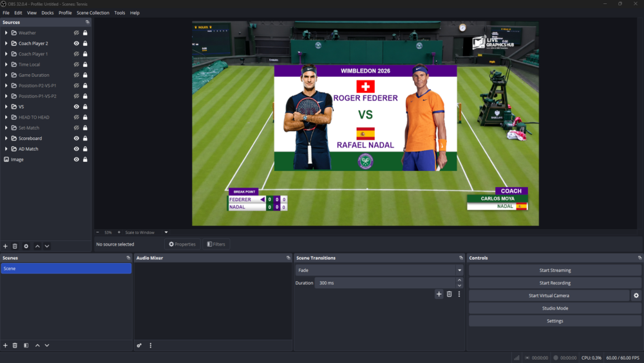Open transition properties three-dot menu
The width and height of the screenshot is (644, 363).
pyautogui.click(x=459, y=295)
